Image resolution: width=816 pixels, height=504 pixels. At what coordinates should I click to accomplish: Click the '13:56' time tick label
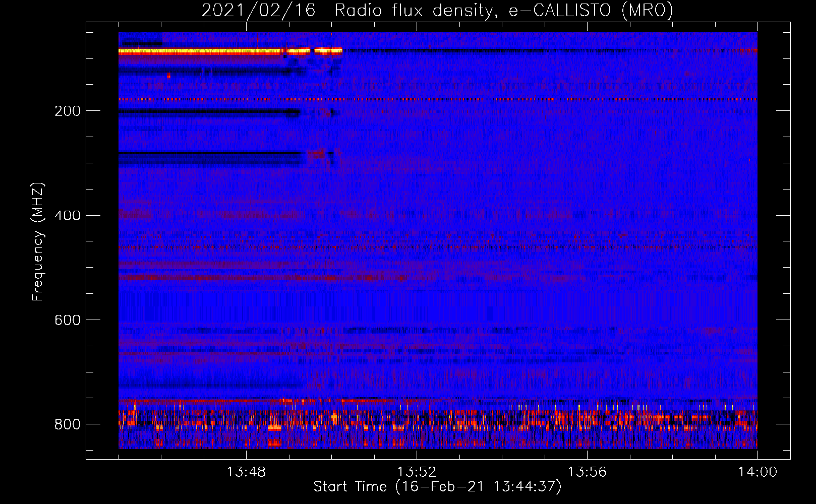click(587, 472)
